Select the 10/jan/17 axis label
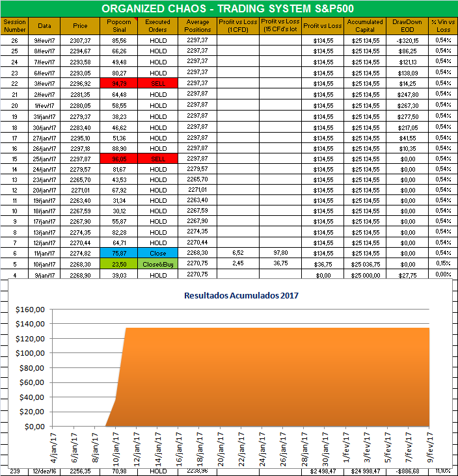 116,449
